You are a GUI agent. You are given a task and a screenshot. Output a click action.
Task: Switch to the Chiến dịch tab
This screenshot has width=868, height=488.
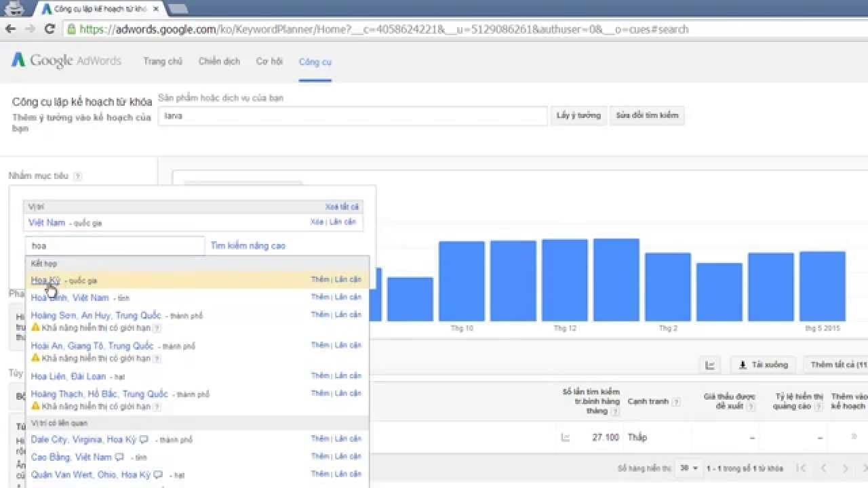(x=219, y=62)
